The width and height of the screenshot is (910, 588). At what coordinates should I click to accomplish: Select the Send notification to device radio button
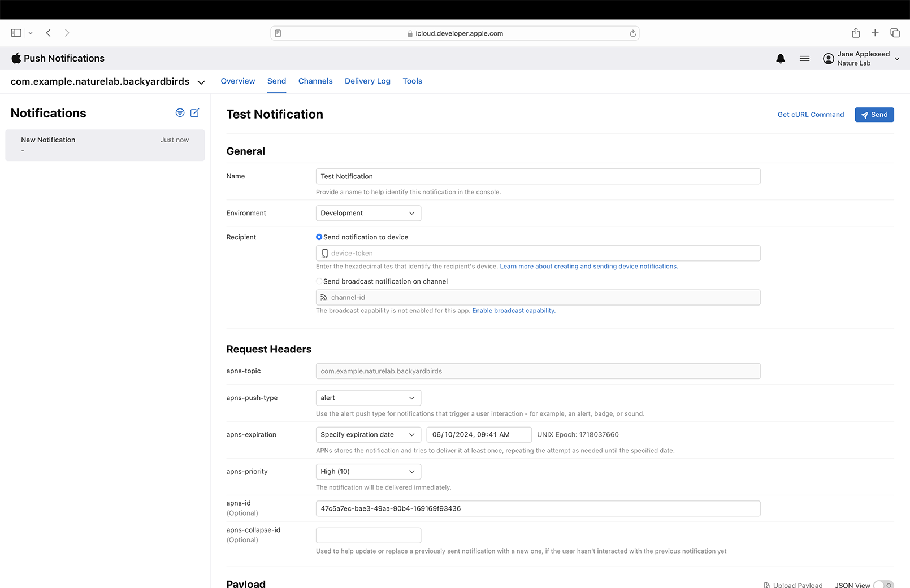319,237
